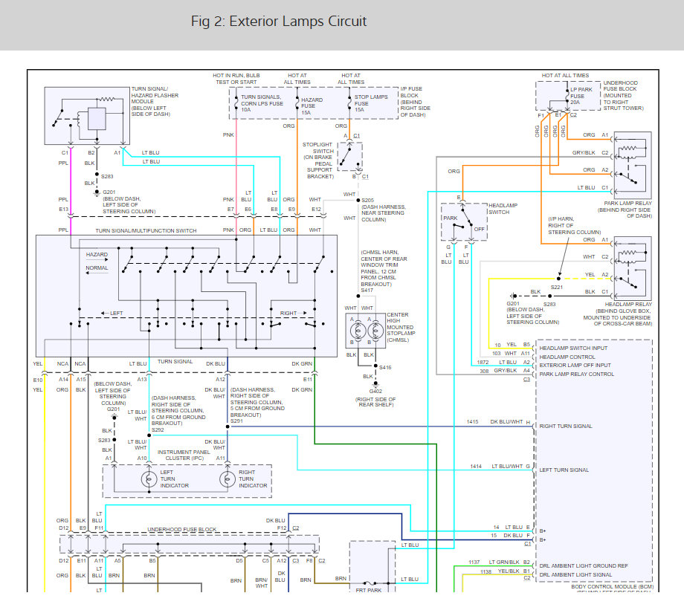Click the 'BRN/WHT' wire label
This screenshot has width=684, height=616.
pyautogui.click(x=261, y=583)
